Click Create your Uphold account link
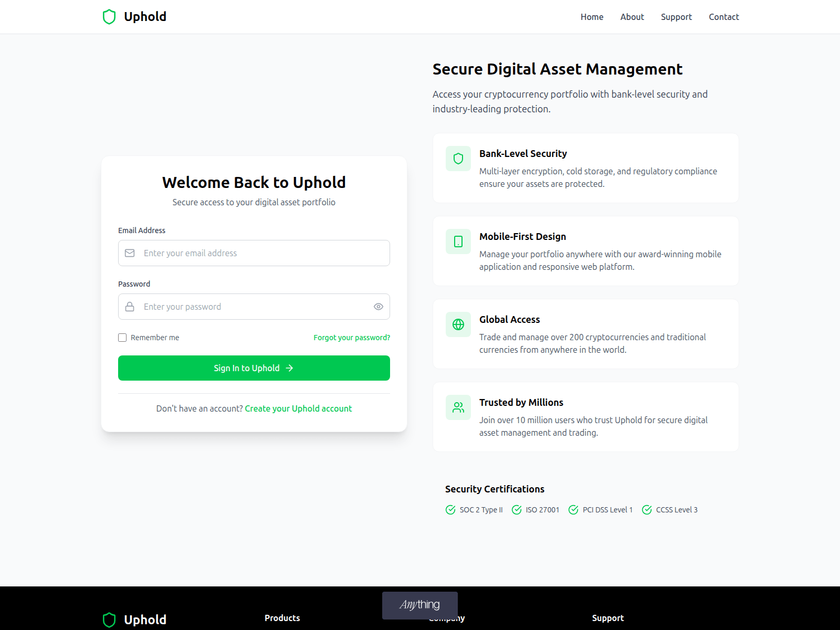840x630 pixels. 298,408
